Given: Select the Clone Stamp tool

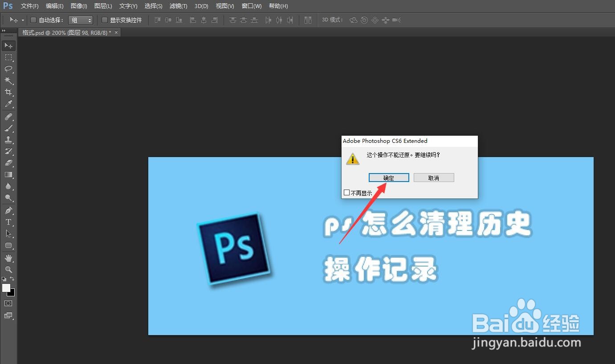Looking at the screenshot, I should coord(9,140).
